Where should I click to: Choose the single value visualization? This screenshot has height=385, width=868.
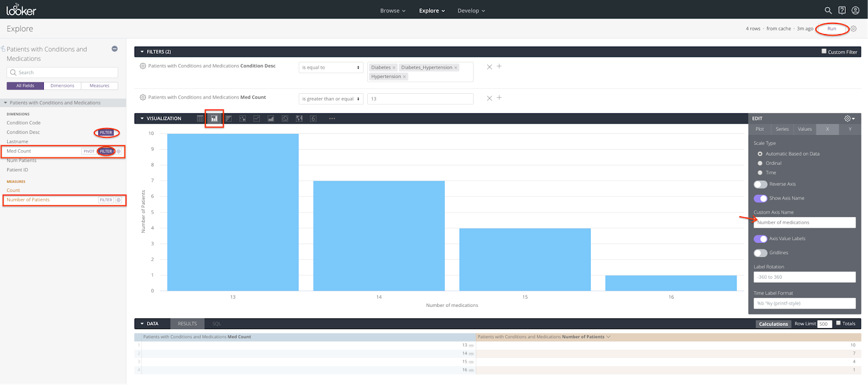click(313, 118)
